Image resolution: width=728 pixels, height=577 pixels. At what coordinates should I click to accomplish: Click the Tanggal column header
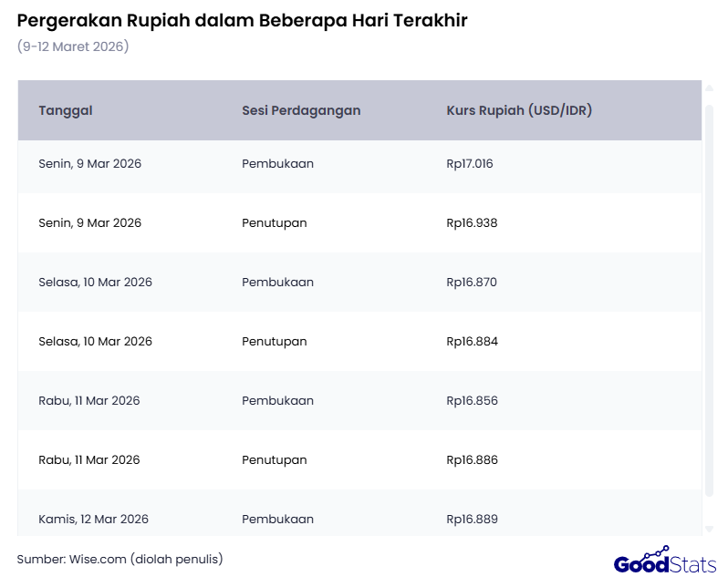pyautogui.click(x=66, y=110)
